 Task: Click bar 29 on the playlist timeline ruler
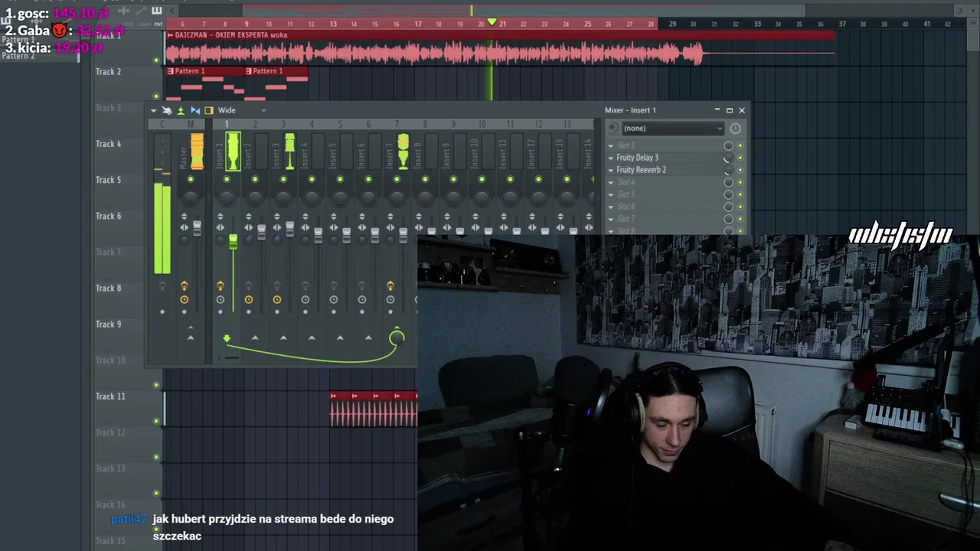(x=672, y=24)
